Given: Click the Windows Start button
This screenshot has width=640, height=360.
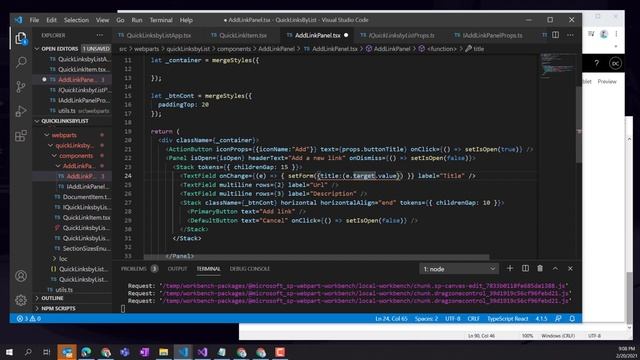Looking at the screenshot, I should 9,352.
